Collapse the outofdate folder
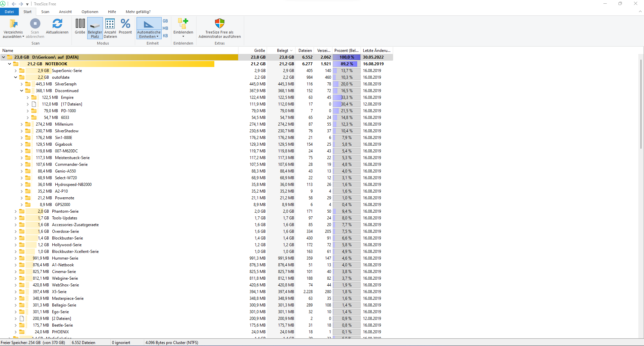Image resolution: width=644 pixels, height=346 pixels. coord(15,77)
